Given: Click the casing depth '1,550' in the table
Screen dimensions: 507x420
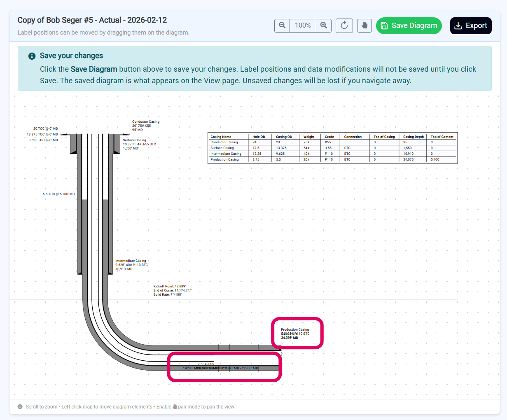Looking at the screenshot, I should point(407,148).
